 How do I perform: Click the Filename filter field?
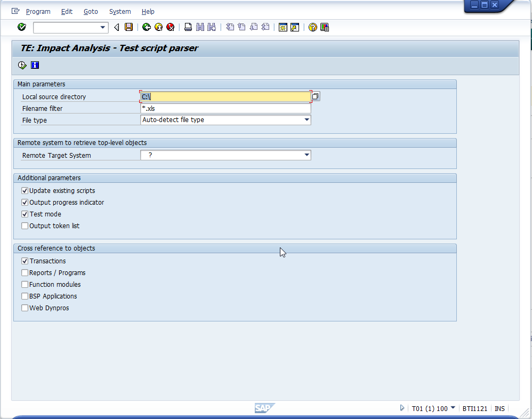(x=225, y=109)
